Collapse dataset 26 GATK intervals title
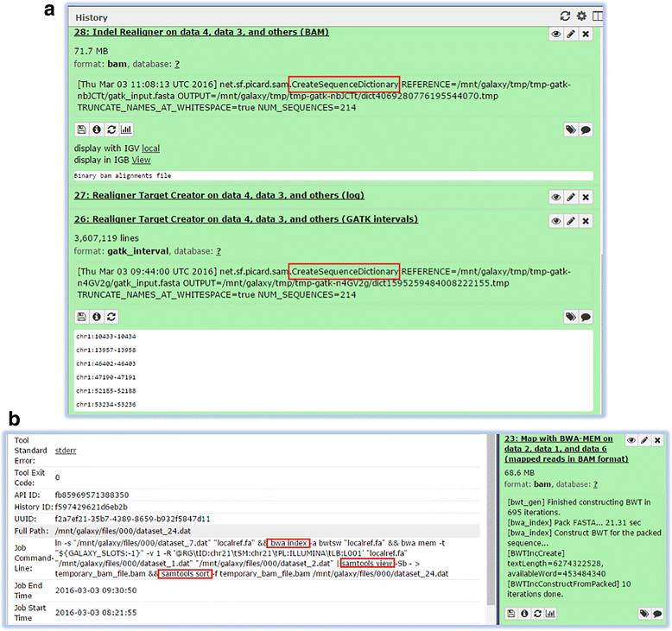Viewport: 672px width, 631px height. 246,219
